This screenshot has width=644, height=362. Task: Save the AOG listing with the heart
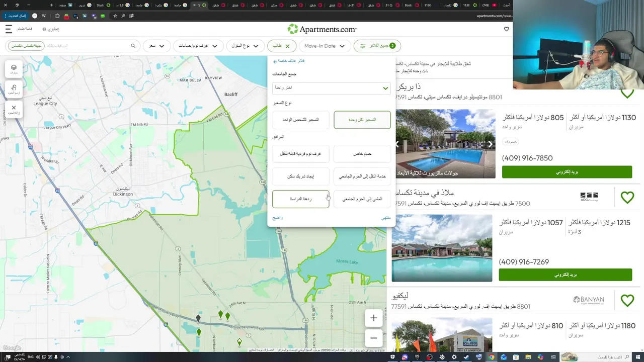point(627,198)
